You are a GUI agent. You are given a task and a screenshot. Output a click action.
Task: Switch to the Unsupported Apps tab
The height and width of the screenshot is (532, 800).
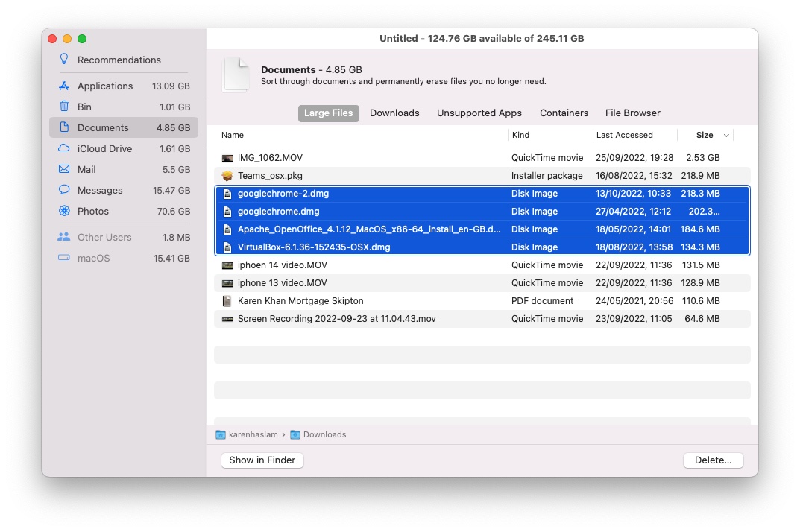pyautogui.click(x=479, y=113)
